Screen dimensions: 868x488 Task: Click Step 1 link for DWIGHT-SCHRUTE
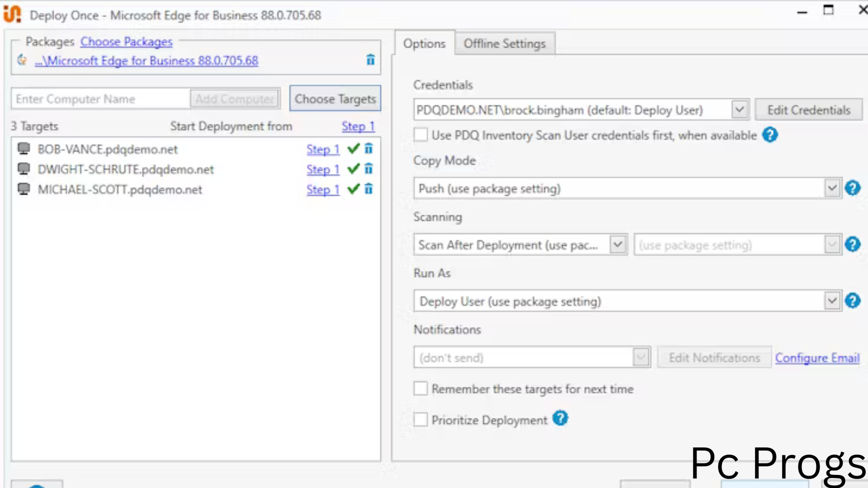[323, 169]
